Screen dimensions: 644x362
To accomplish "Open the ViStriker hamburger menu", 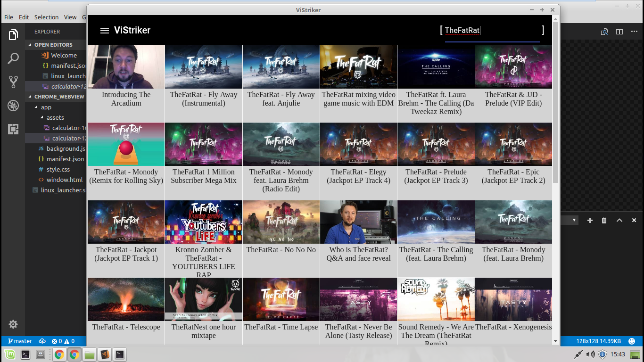I will pyautogui.click(x=105, y=31).
